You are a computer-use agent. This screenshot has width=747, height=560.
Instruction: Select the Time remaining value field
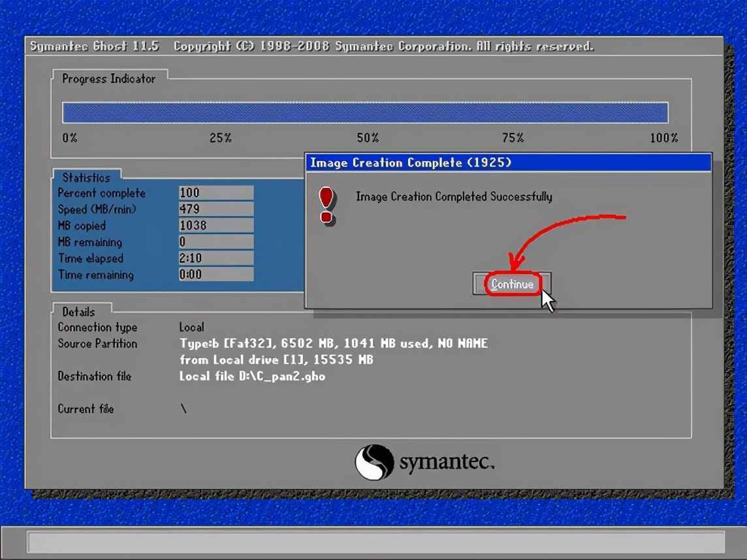[x=216, y=274]
